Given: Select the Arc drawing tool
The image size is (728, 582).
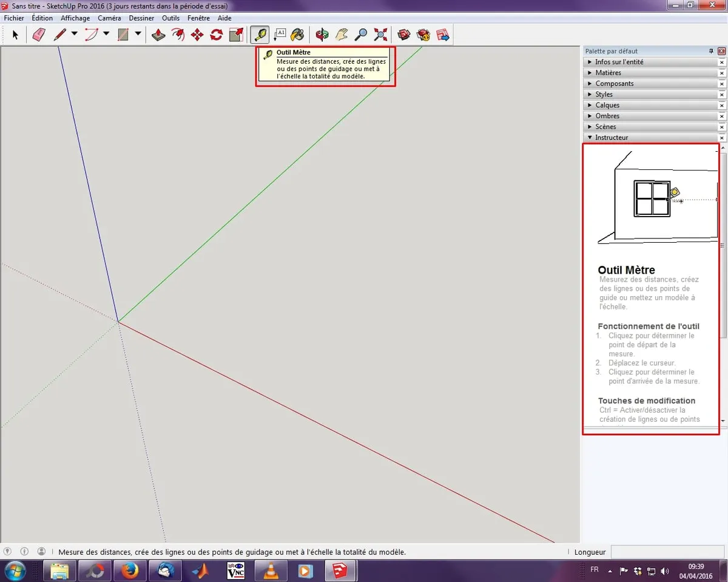Looking at the screenshot, I should [91, 35].
